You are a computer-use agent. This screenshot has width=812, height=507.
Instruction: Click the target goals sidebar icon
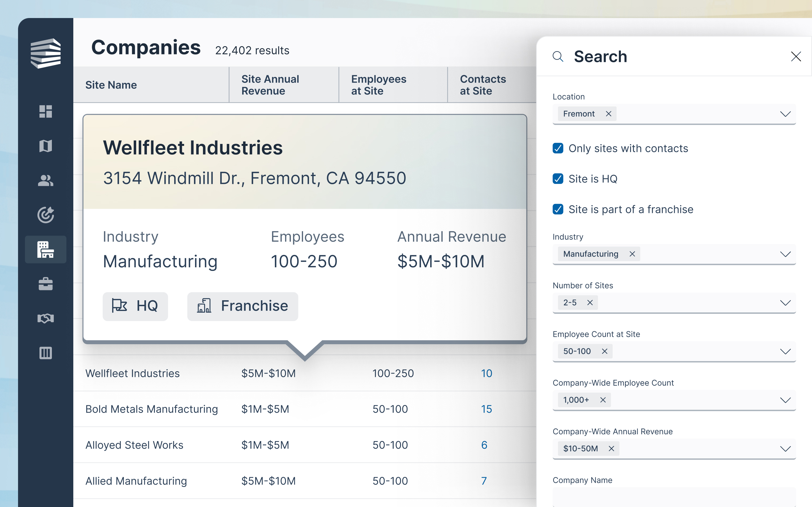click(46, 215)
